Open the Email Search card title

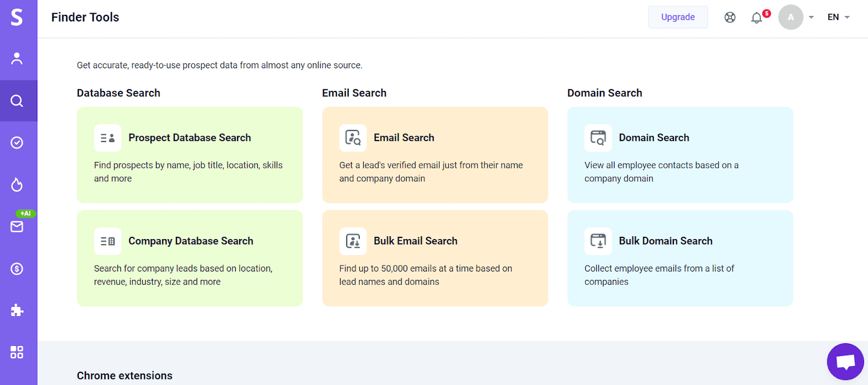[404, 138]
